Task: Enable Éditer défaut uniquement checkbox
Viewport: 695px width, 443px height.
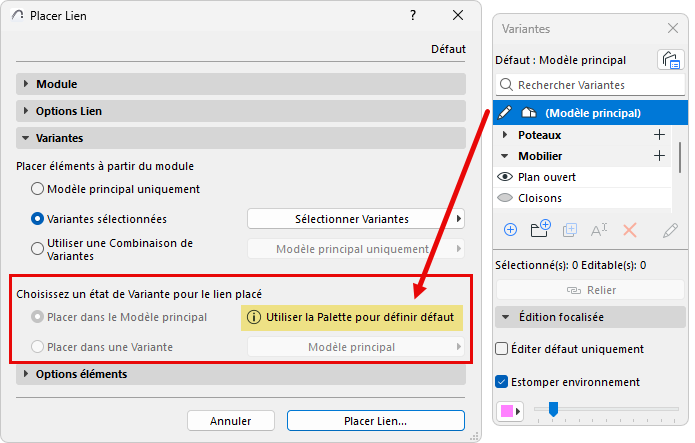Action: pyautogui.click(x=501, y=349)
